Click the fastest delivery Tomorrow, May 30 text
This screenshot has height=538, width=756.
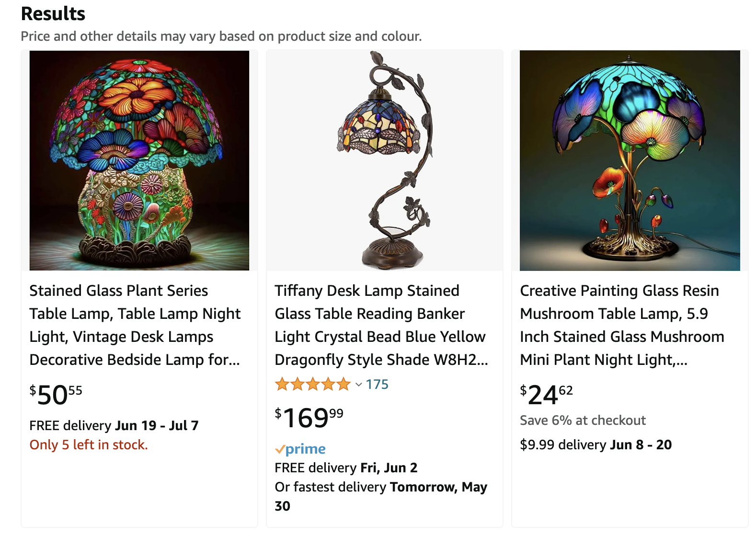point(381,496)
